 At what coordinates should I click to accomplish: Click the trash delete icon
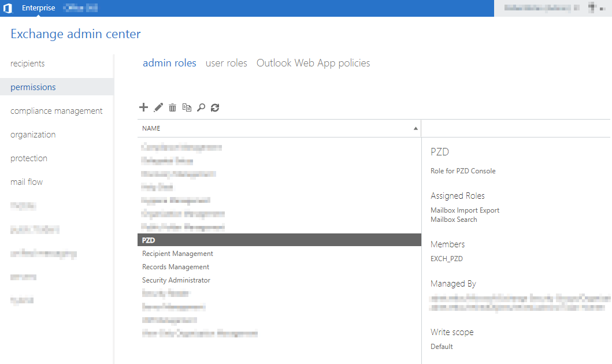coord(172,107)
